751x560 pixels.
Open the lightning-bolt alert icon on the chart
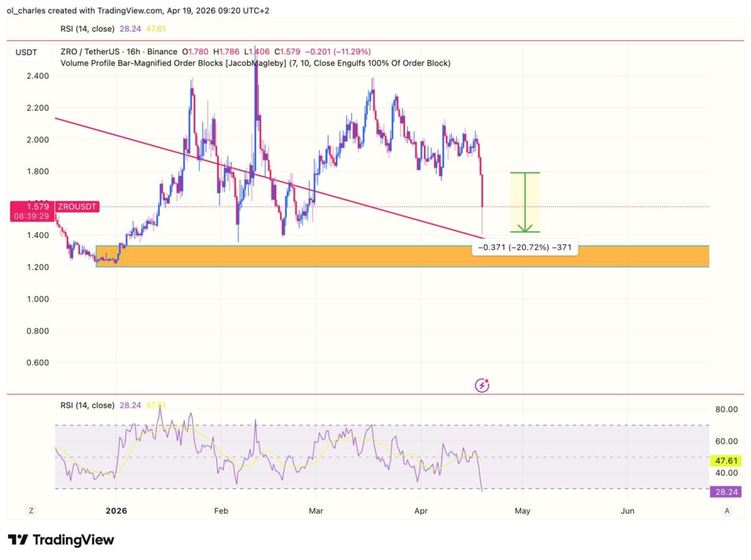click(483, 384)
